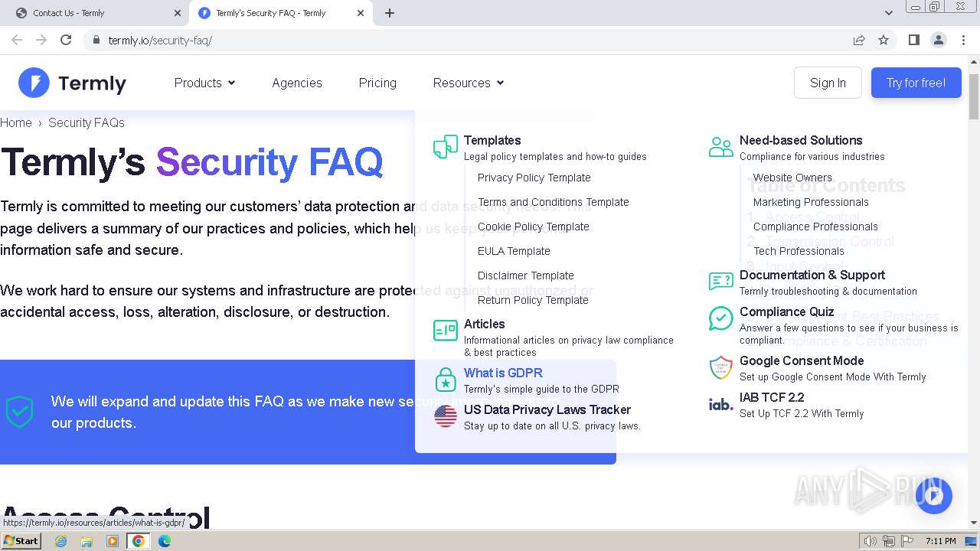Open the What is GDPR link
This screenshot has width=980, height=551.
point(503,373)
